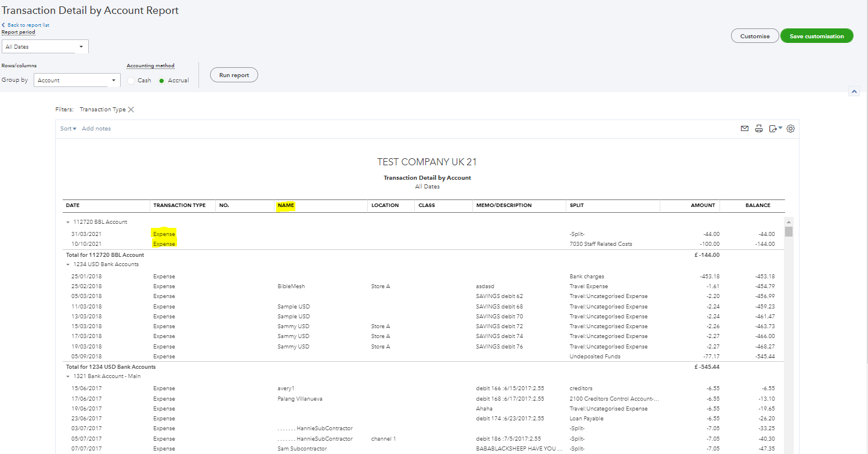
Task: Click date 25/02/2018
Action: (86, 286)
